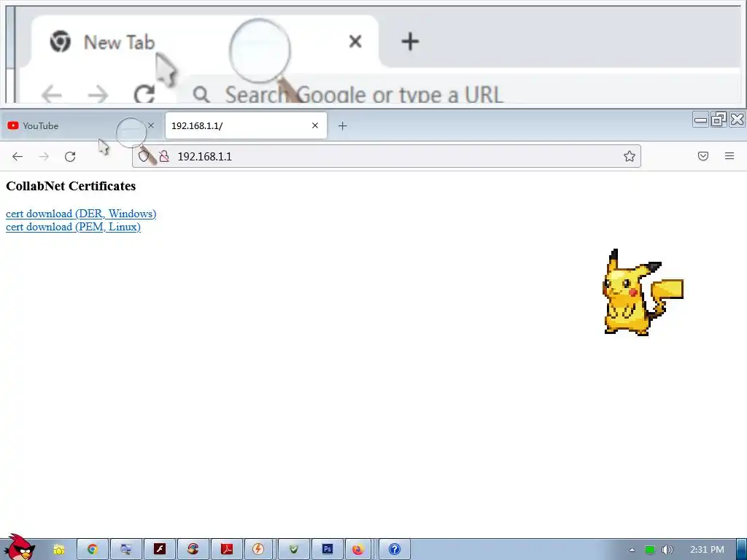Close the Firefox window
The image size is (747, 560).
click(x=737, y=120)
